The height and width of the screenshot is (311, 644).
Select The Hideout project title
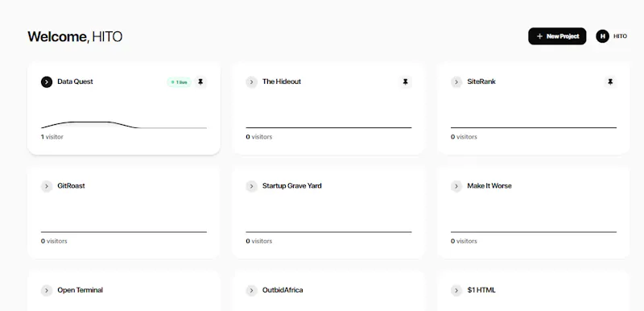pos(282,81)
